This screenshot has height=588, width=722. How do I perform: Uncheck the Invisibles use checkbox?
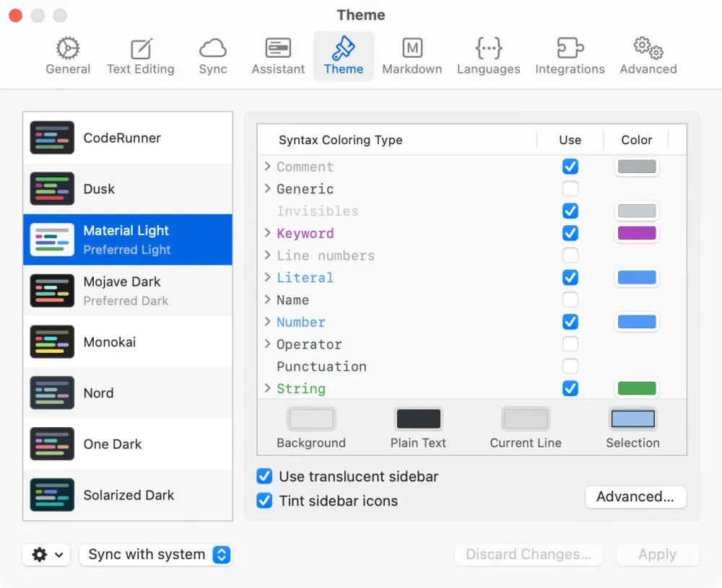pyautogui.click(x=570, y=211)
